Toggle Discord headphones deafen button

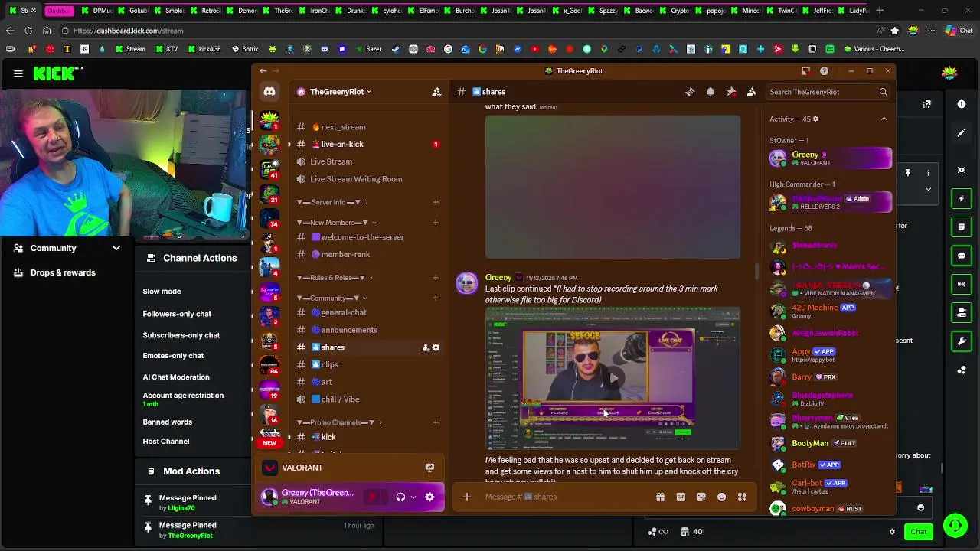click(400, 497)
